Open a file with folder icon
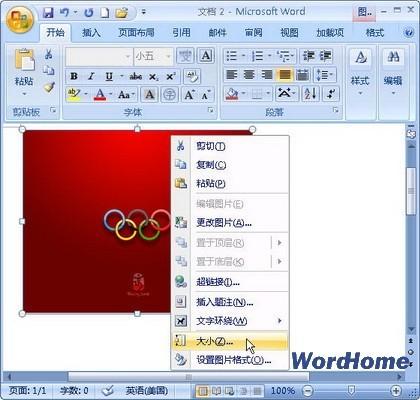This screenshot has height=400, width=420. 122,13
